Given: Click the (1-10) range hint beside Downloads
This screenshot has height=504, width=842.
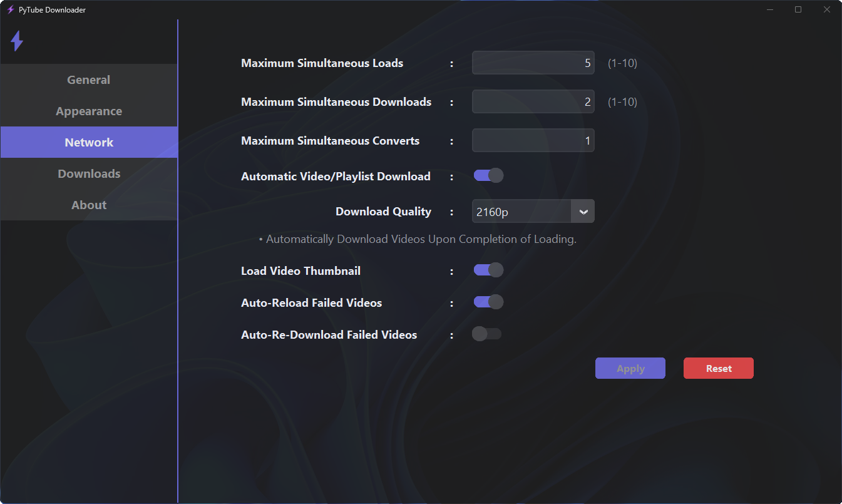Looking at the screenshot, I should click(622, 102).
